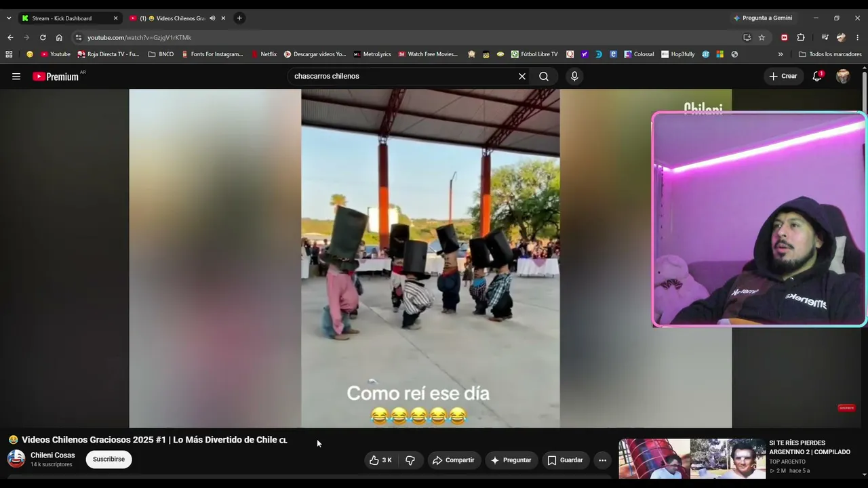View site information icon in address bar
868x488 pixels.
79,37
